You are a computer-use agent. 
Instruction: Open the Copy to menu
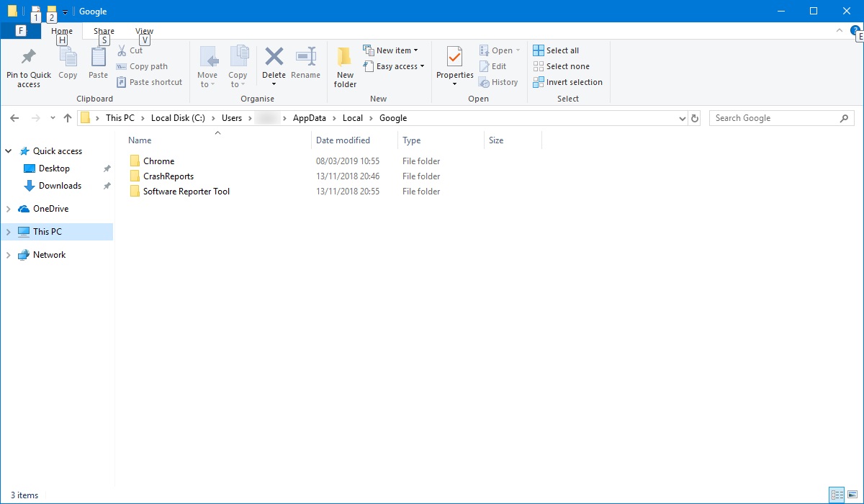(238, 68)
